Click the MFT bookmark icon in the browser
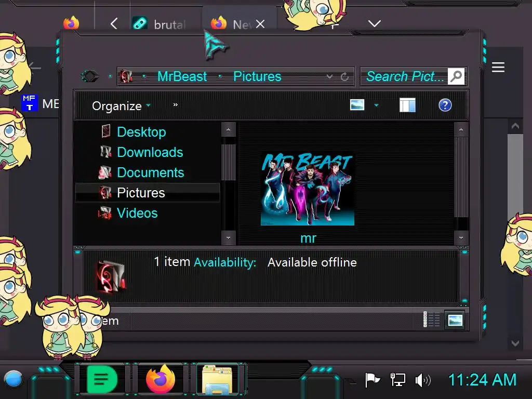The image size is (532, 399). [x=30, y=103]
